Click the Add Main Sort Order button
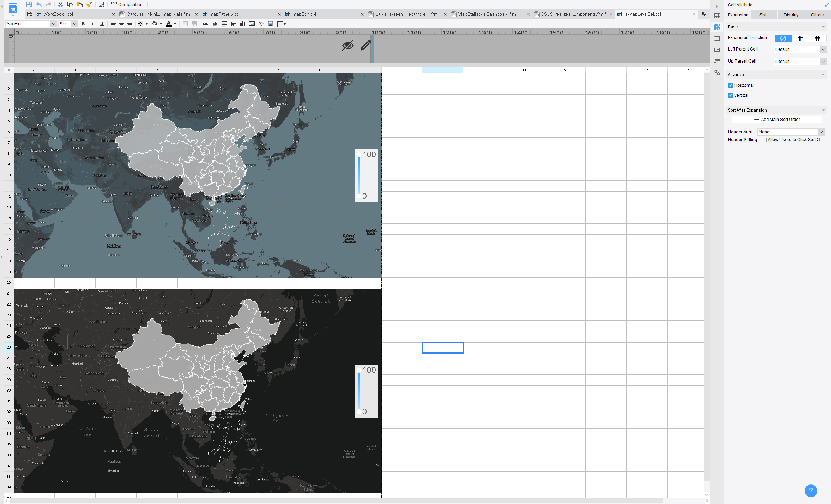The width and height of the screenshot is (831, 504). tap(777, 119)
